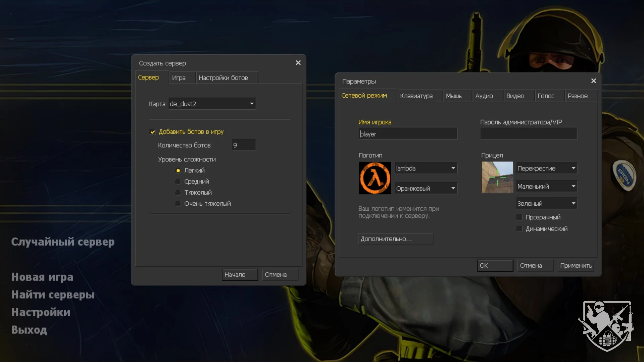Uncheck Добавить ботов в игру checkbox
This screenshot has width=644, height=362.
pyautogui.click(x=153, y=132)
